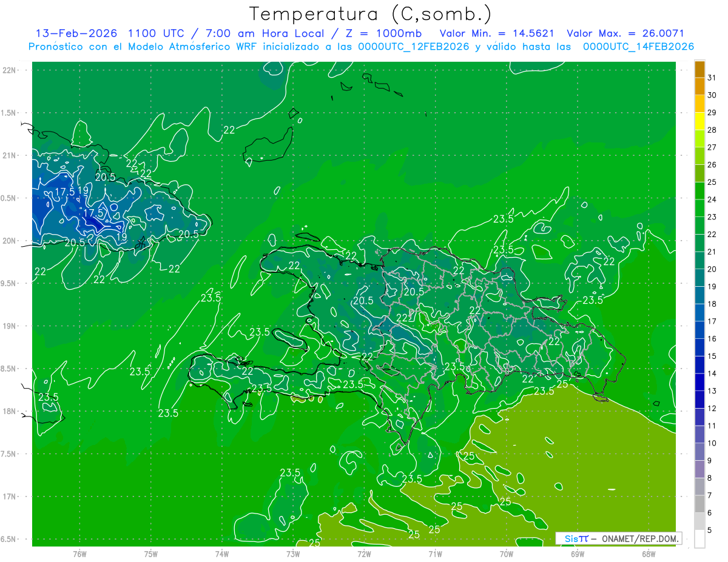
Task: Click the "75W" longitude axis label
Action: point(151,554)
